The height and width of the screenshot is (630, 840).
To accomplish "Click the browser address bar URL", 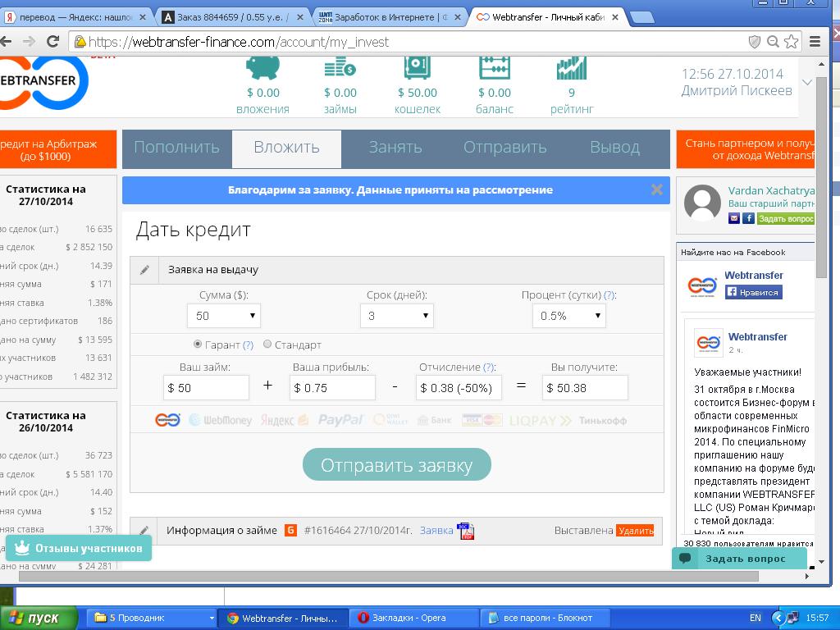I will pos(239,42).
